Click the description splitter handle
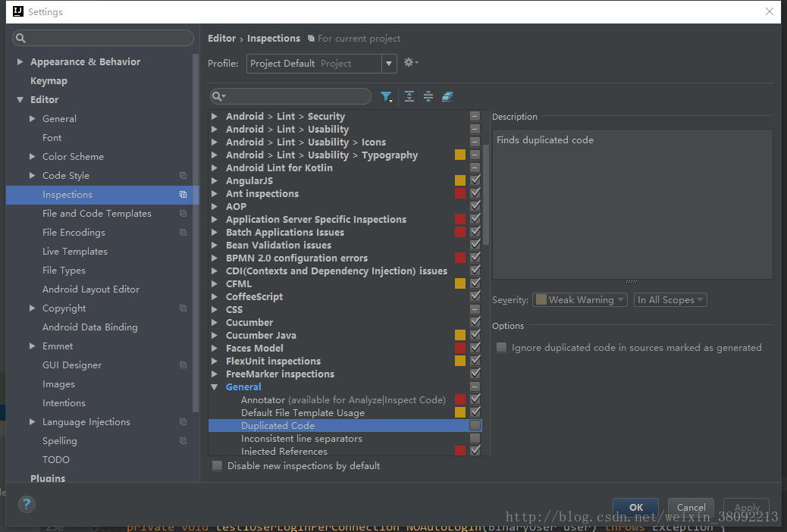Viewport: 787px width, 532px height. click(632, 282)
